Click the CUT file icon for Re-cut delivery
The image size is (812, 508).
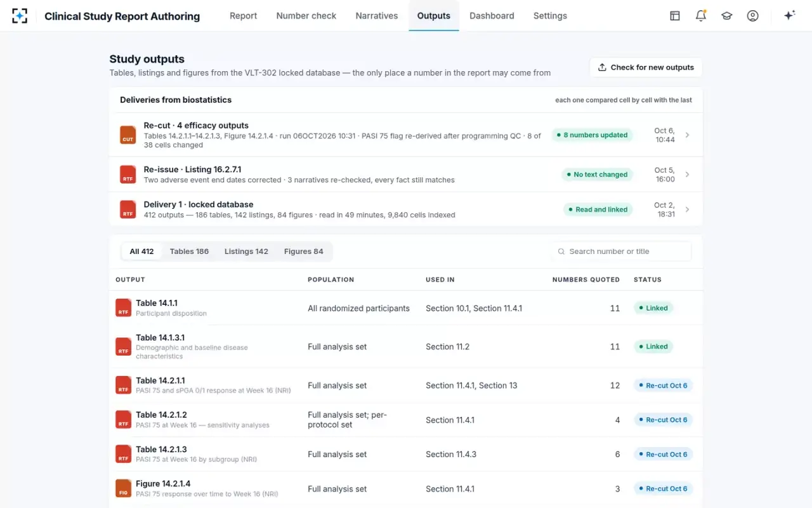tap(128, 135)
